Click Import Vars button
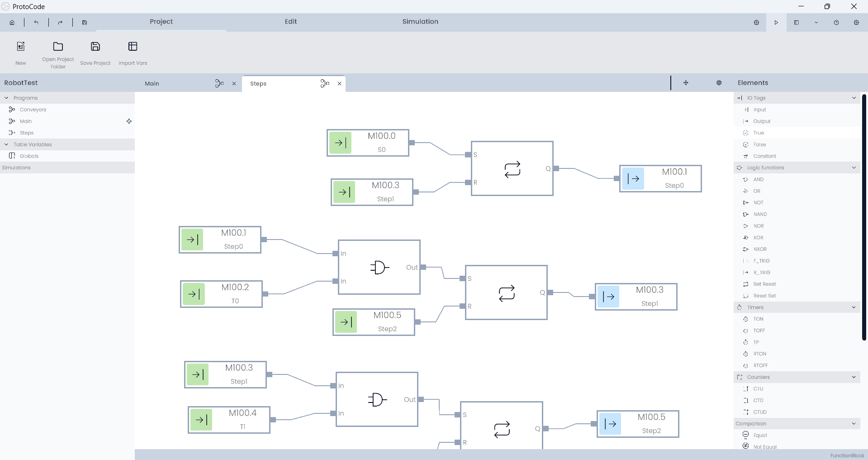 [x=133, y=53]
